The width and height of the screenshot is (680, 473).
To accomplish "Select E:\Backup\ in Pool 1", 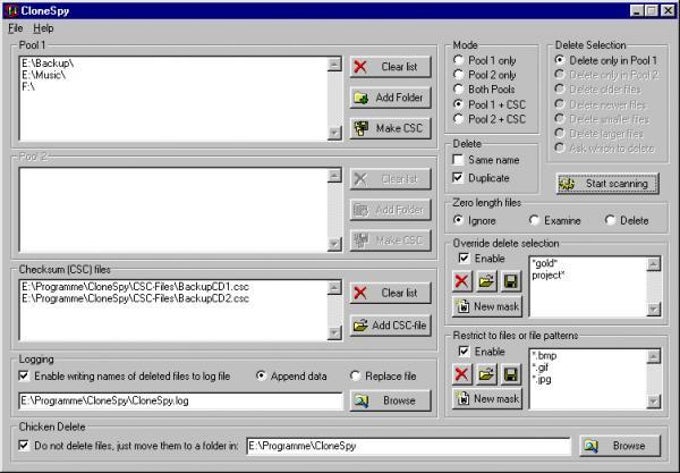I will pos(48,63).
